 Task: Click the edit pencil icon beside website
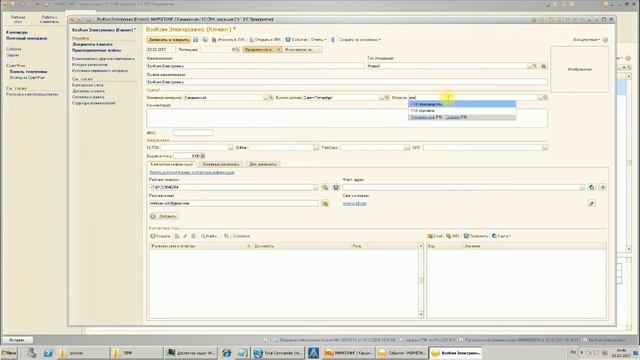(x=591, y=203)
